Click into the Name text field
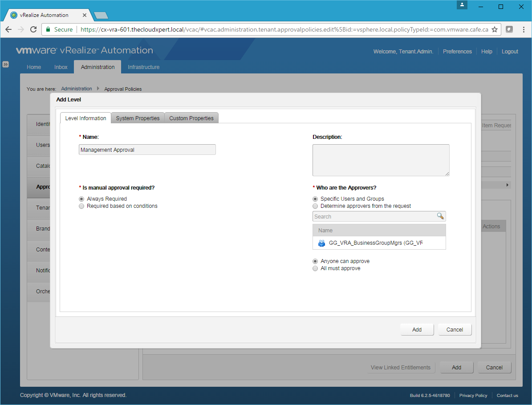Image resolution: width=532 pixels, height=405 pixels. [x=147, y=150]
